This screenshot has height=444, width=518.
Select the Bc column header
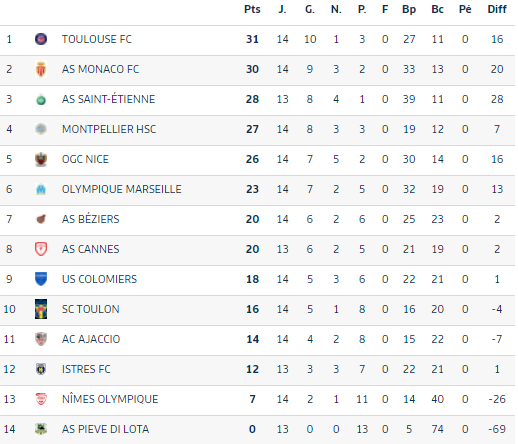point(437,9)
